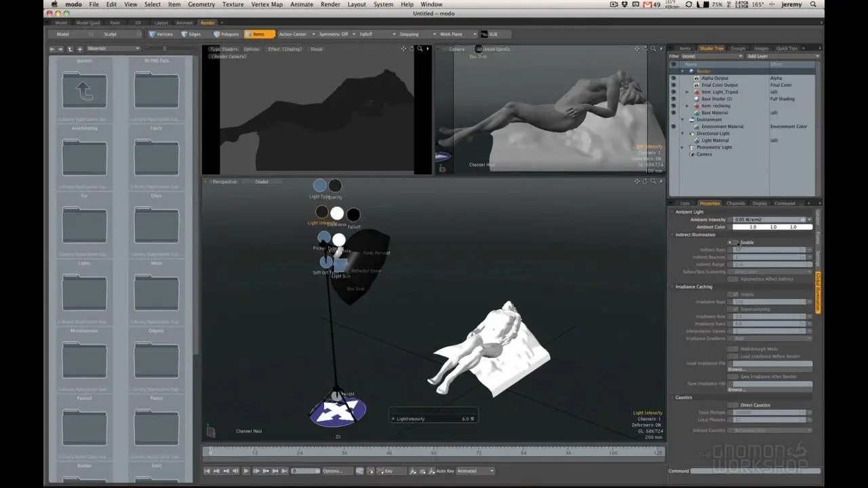Switch to Items selection mode

pos(260,34)
